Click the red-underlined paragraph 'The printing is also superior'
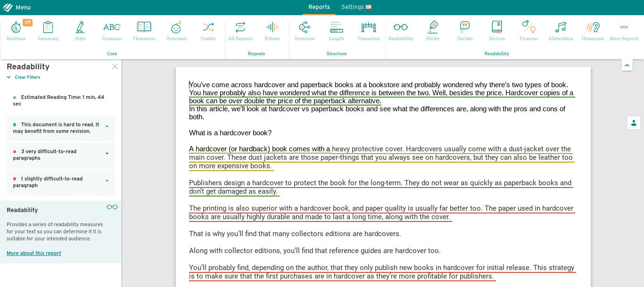The height and width of the screenshot is (287, 644). 381,213
